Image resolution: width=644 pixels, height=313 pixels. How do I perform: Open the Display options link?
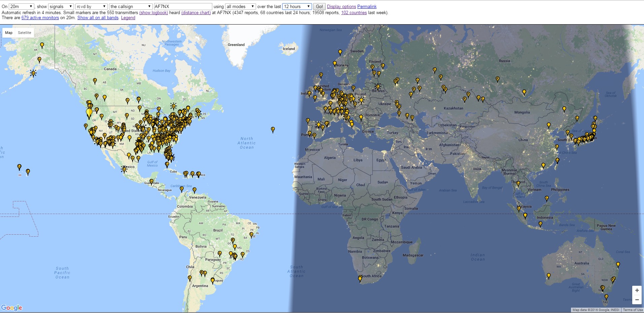[x=341, y=6]
